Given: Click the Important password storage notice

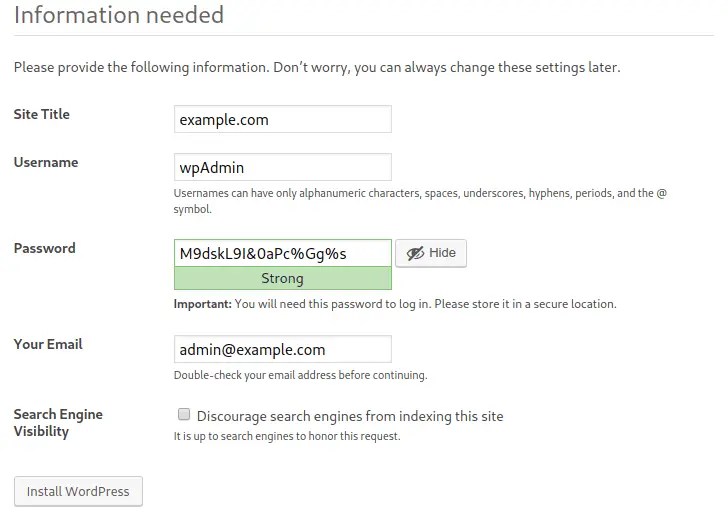Looking at the screenshot, I should click(395, 304).
